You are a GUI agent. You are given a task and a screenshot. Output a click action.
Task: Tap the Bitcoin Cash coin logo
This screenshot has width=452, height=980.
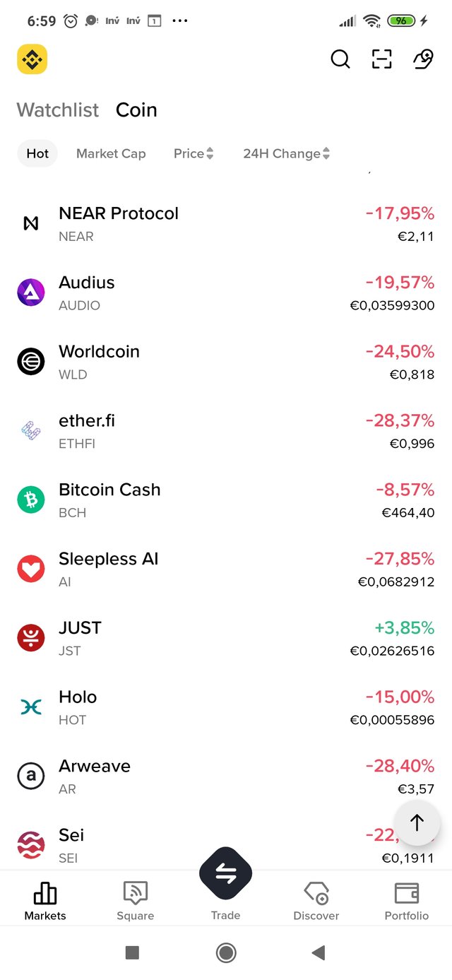point(31,500)
